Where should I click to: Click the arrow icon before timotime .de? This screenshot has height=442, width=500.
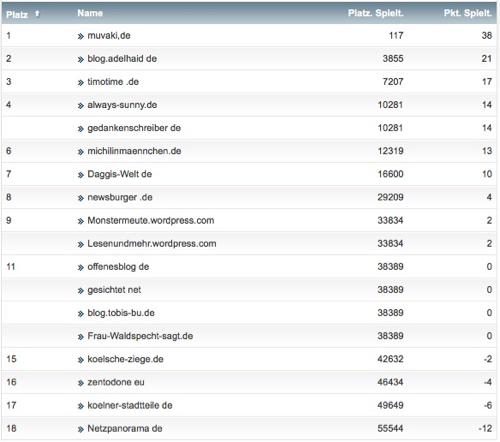[x=80, y=83]
